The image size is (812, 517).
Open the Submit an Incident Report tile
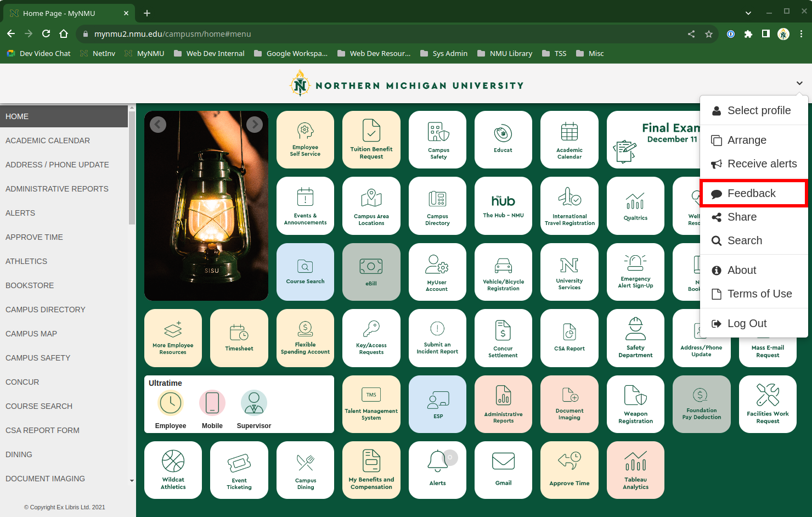pos(437,338)
